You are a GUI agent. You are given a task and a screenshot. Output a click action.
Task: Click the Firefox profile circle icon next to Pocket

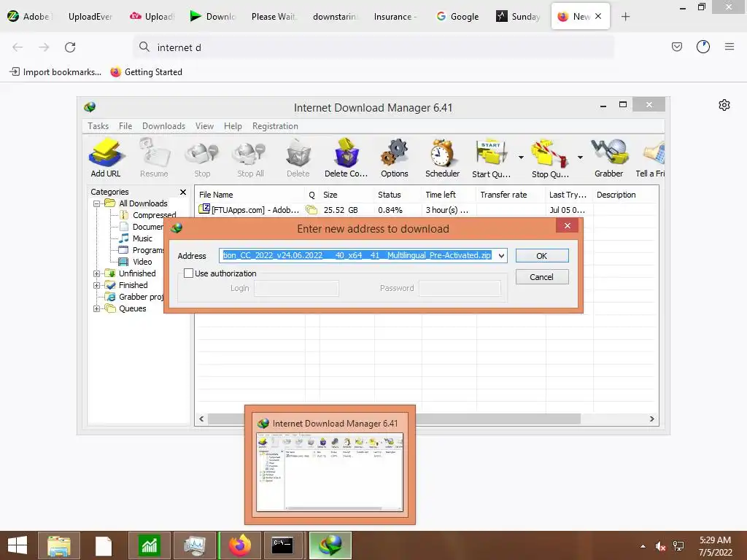coord(703,47)
